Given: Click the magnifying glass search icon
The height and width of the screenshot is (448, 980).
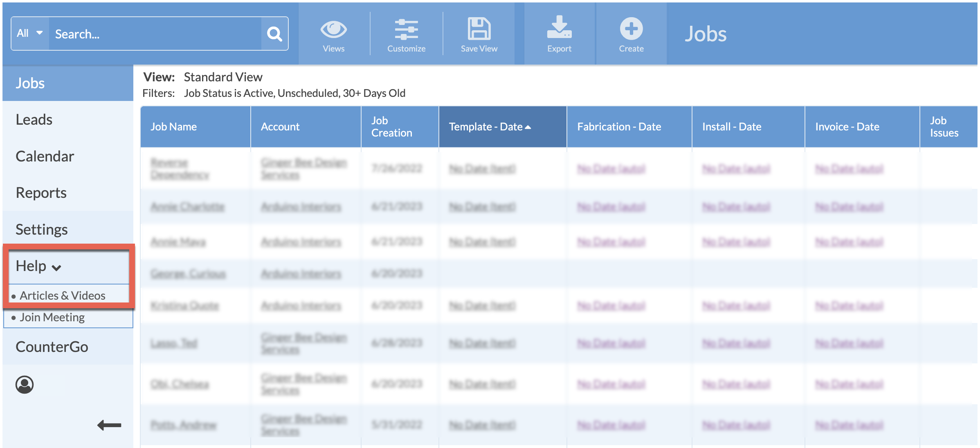Looking at the screenshot, I should pyautogui.click(x=274, y=34).
